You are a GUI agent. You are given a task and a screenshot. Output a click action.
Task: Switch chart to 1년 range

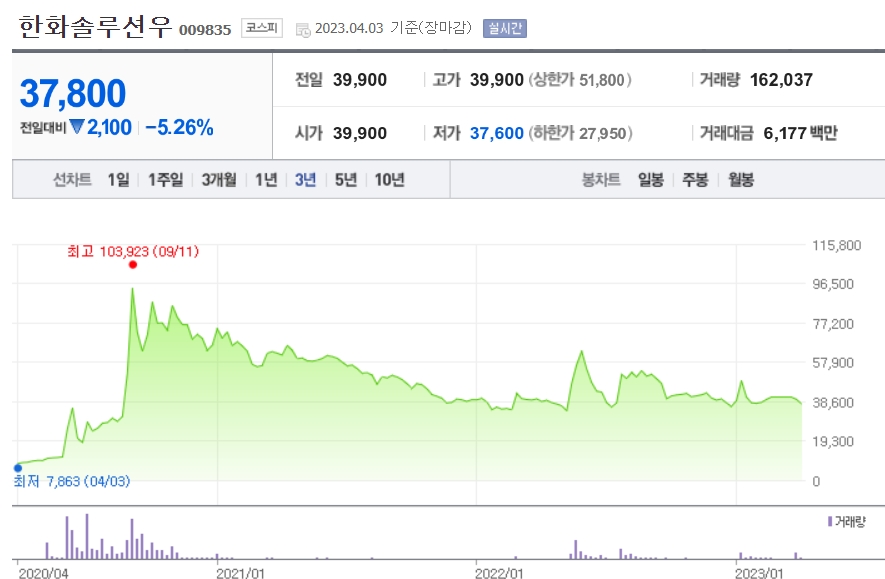point(266,179)
